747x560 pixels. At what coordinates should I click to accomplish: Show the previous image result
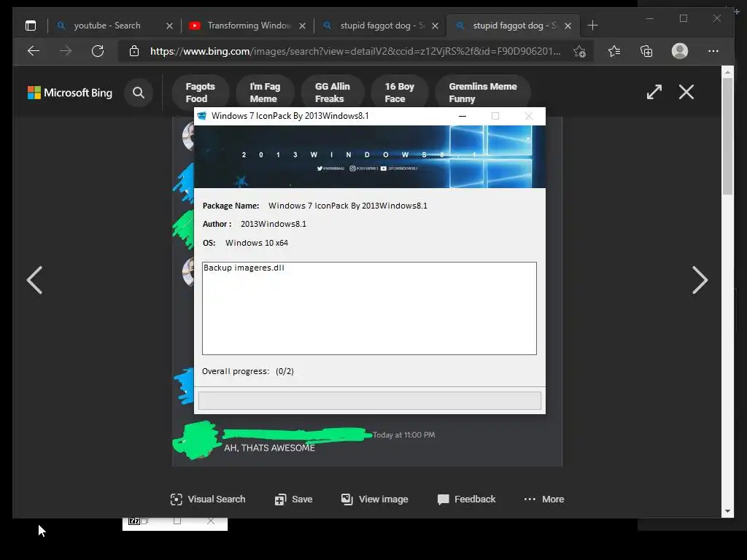[x=34, y=280]
